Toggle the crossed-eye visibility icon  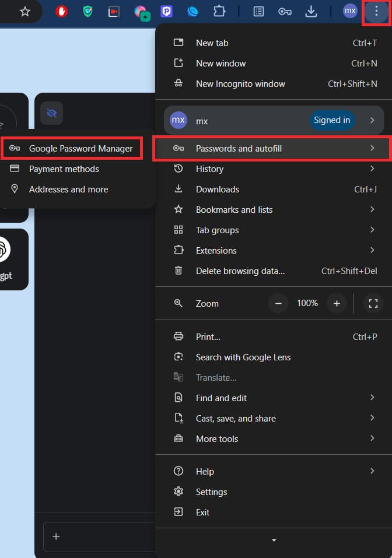[52, 113]
